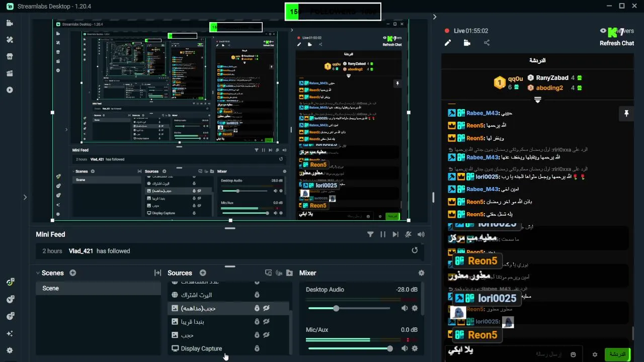644x362 pixels.
Task: Pin the chat with pushpin icon
Action: 626,114
